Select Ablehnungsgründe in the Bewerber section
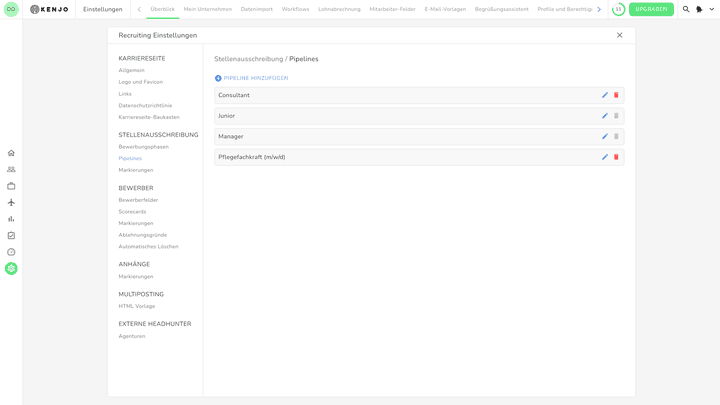 (x=142, y=235)
